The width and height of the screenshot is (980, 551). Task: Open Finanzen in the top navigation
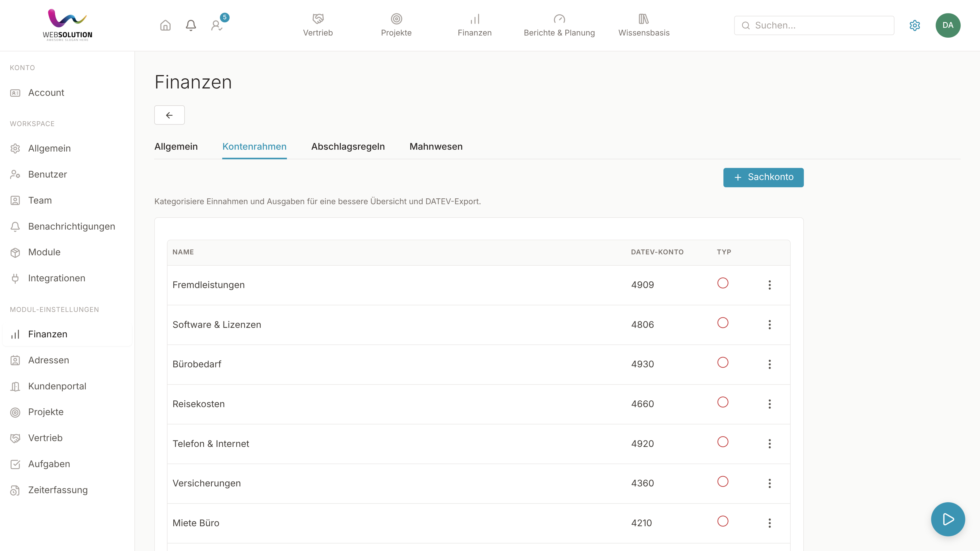474,25
